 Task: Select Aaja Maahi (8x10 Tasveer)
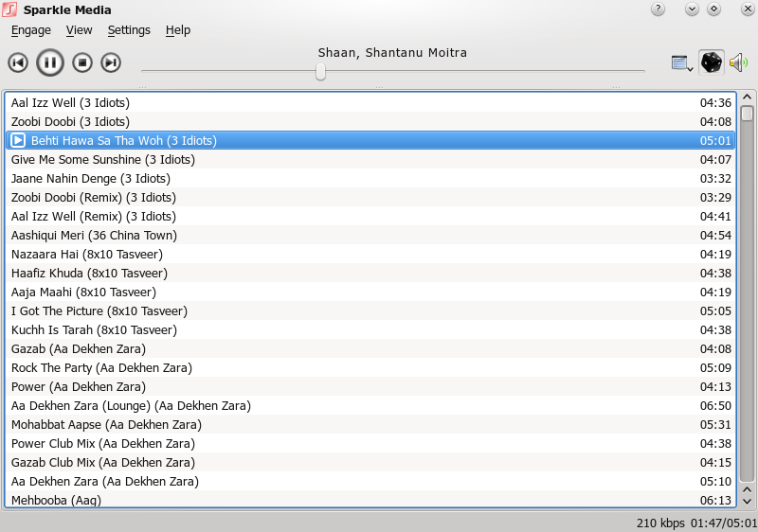click(x=370, y=293)
